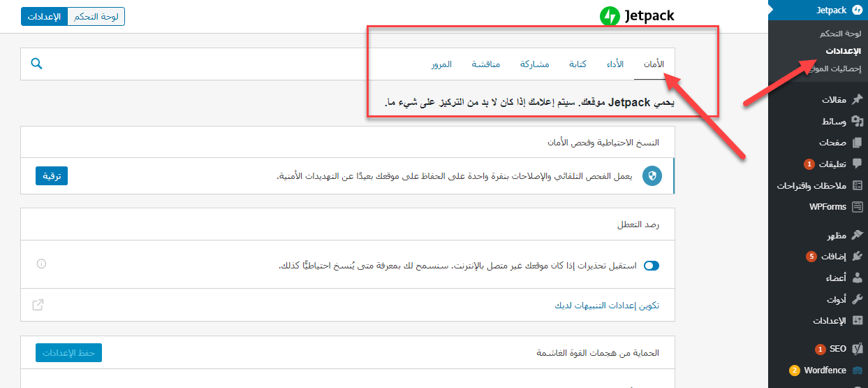Click the pin icon beside مقالات
Screen dimensions: 868x388
click(x=857, y=100)
